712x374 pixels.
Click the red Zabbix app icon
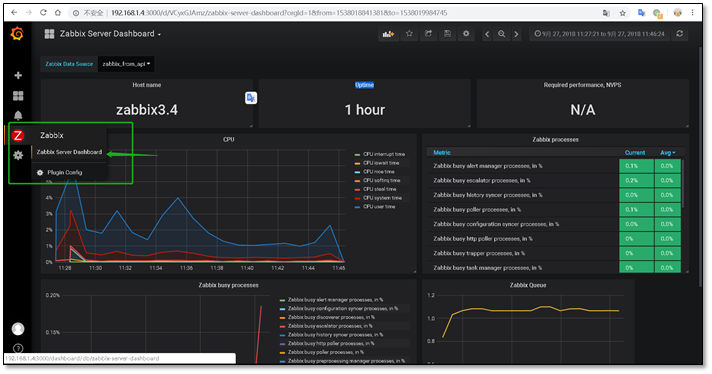[18, 135]
